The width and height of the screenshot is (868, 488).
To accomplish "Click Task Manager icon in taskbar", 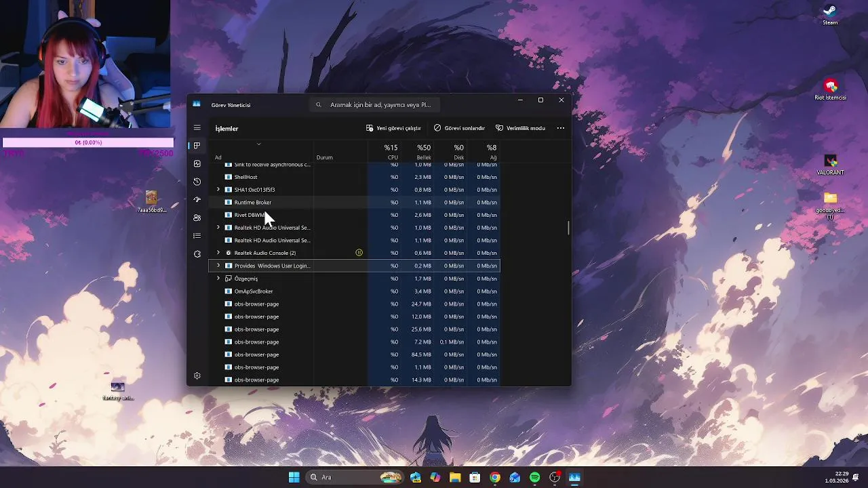I will pyautogui.click(x=574, y=477).
